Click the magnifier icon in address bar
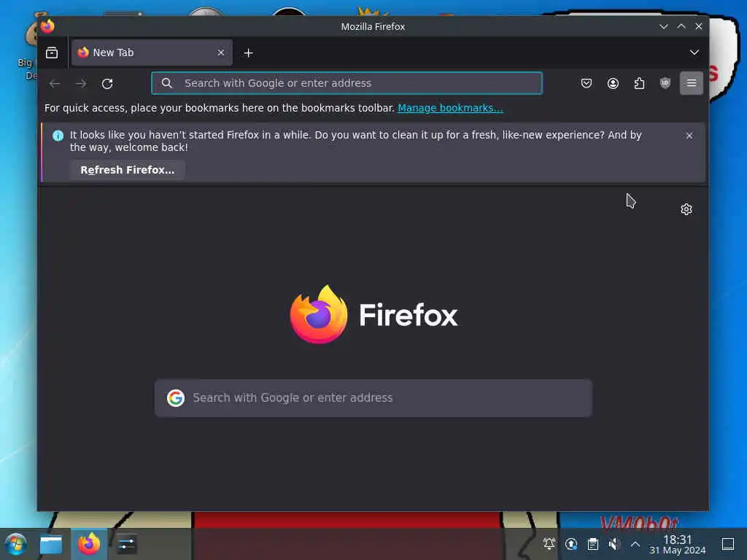 (x=167, y=83)
